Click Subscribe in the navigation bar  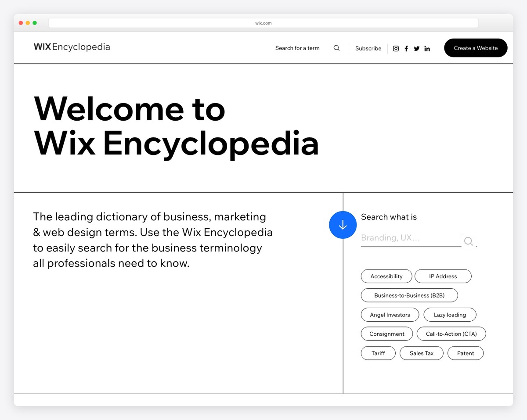tap(368, 48)
